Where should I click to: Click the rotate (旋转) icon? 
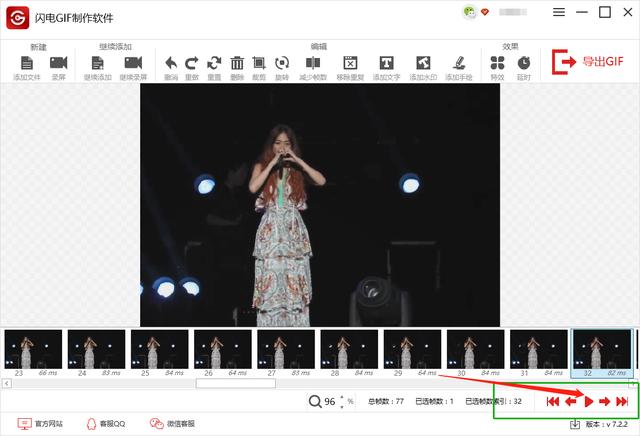click(x=282, y=64)
